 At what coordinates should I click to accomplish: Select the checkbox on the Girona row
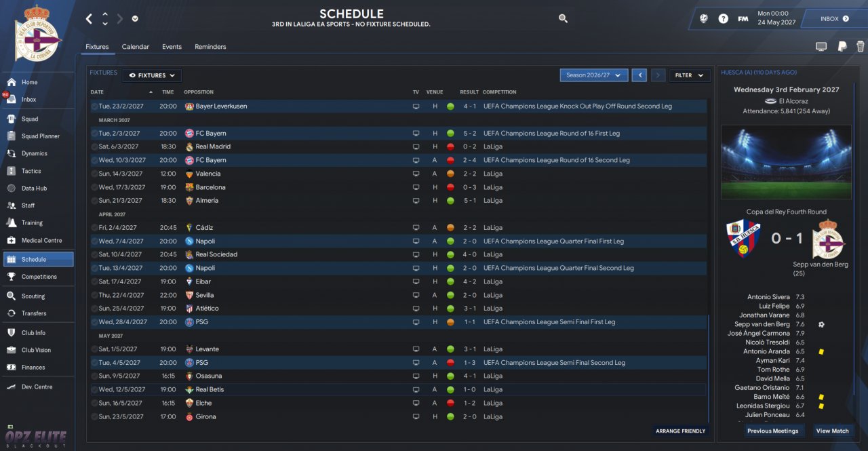94,416
